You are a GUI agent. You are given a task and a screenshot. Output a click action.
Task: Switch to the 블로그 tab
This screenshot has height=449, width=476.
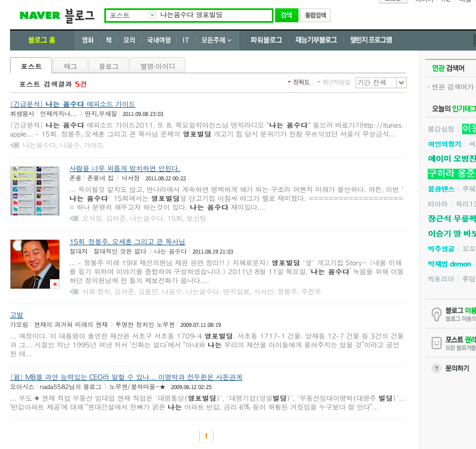[x=108, y=66]
